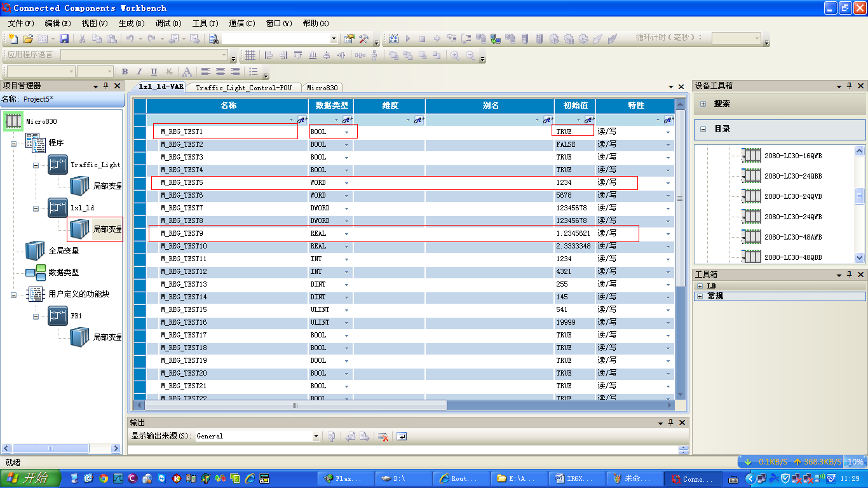Expand the 搜索 section in device toolbox

(x=703, y=104)
